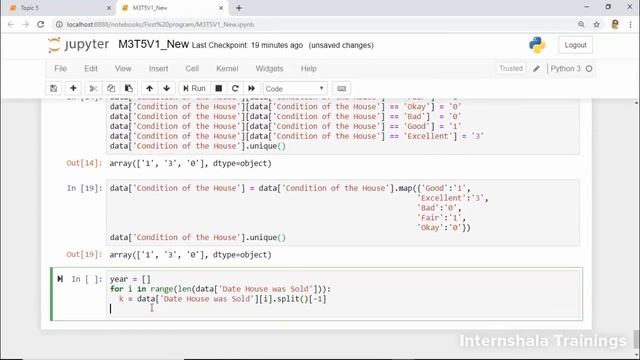Open the File menu
640x360 pixels.
tap(60, 69)
